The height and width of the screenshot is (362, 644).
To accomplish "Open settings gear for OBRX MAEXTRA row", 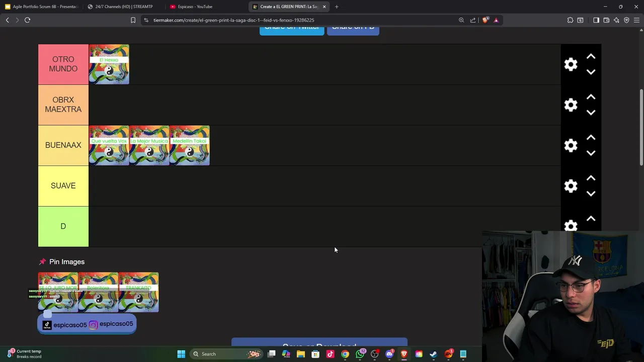I will click(x=571, y=105).
